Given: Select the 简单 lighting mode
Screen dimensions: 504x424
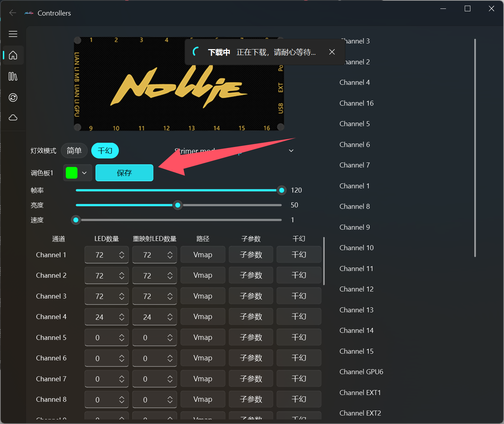Looking at the screenshot, I should (x=74, y=151).
